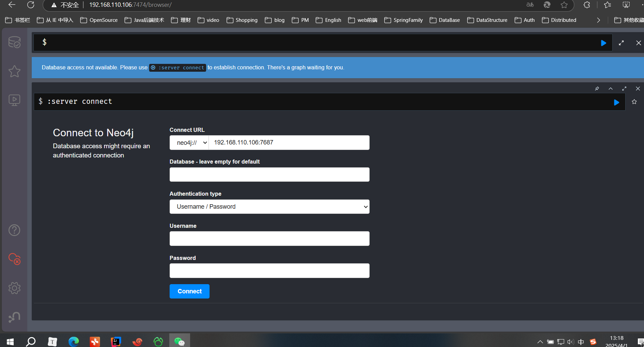Open the PM bookmark folder

pos(300,20)
